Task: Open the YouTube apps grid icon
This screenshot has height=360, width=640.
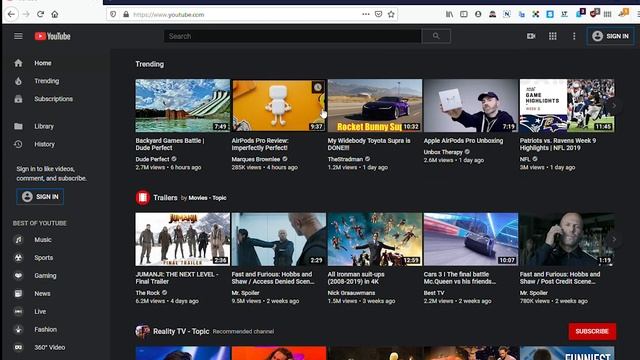Action: (x=553, y=36)
